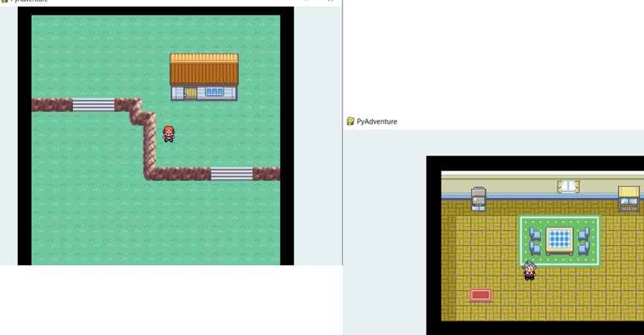Click the wooden door of the house
This screenshot has width=644, height=335.
[190, 94]
